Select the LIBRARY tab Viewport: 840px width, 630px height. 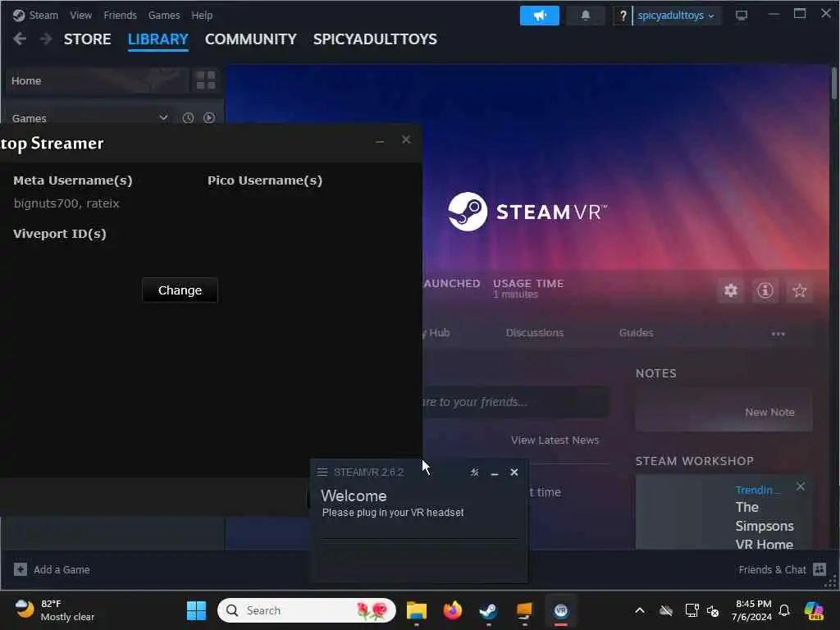[x=158, y=39]
